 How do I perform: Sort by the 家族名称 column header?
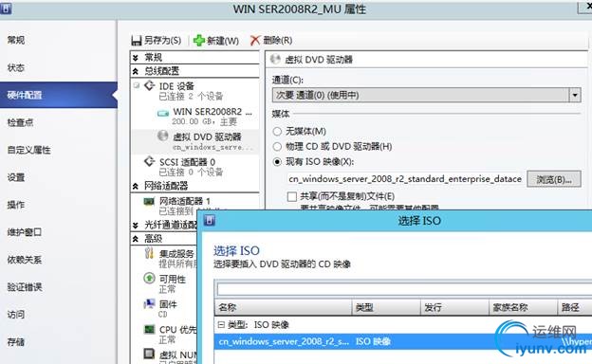524,308
